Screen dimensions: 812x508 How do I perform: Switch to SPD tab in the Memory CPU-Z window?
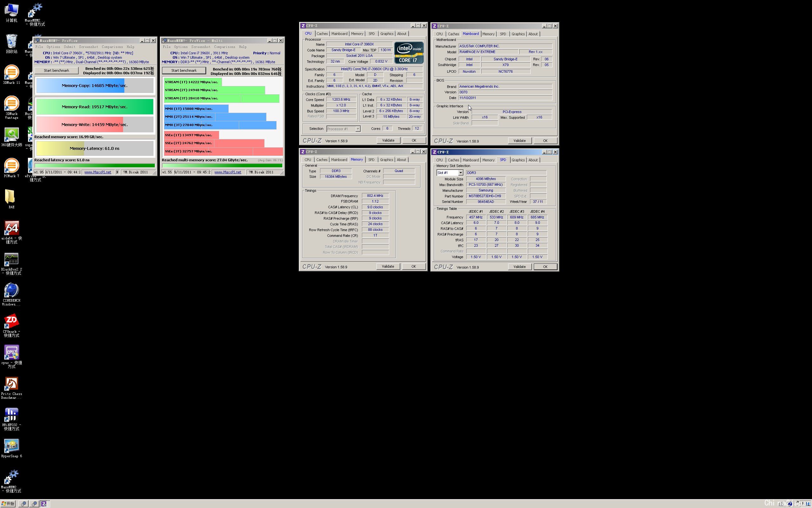[371, 160]
